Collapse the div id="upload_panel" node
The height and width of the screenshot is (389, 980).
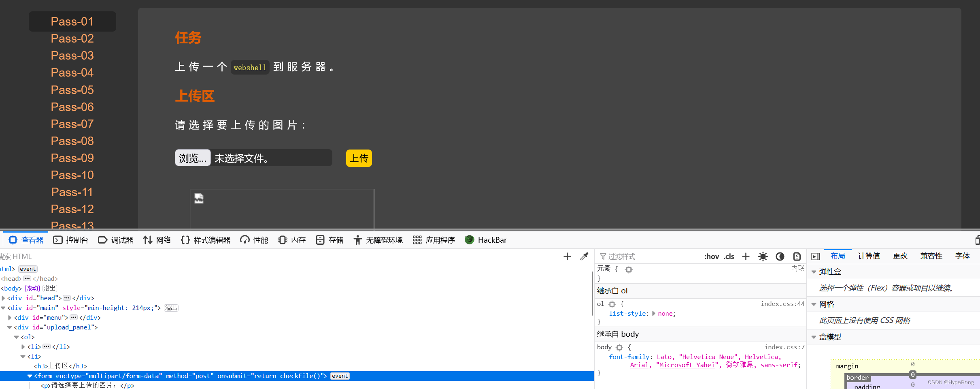point(10,327)
